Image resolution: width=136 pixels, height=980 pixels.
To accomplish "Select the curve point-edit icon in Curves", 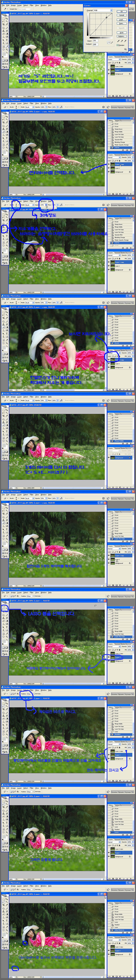I will [x=109, y=43].
